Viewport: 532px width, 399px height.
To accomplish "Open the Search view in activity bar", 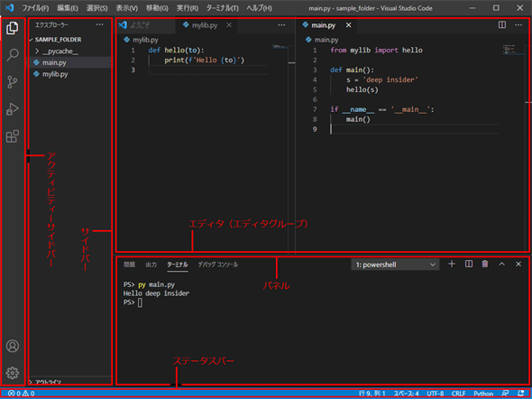I will tap(13, 55).
